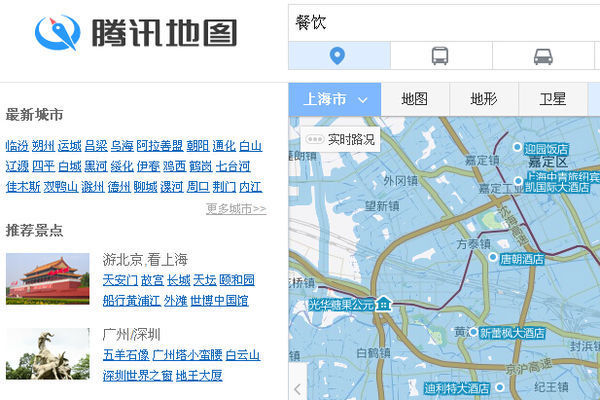Image resolution: width=600 pixels, height=400 pixels.
Task: Open the 船行黄浦江 attraction link
Action: pos(132,301)
